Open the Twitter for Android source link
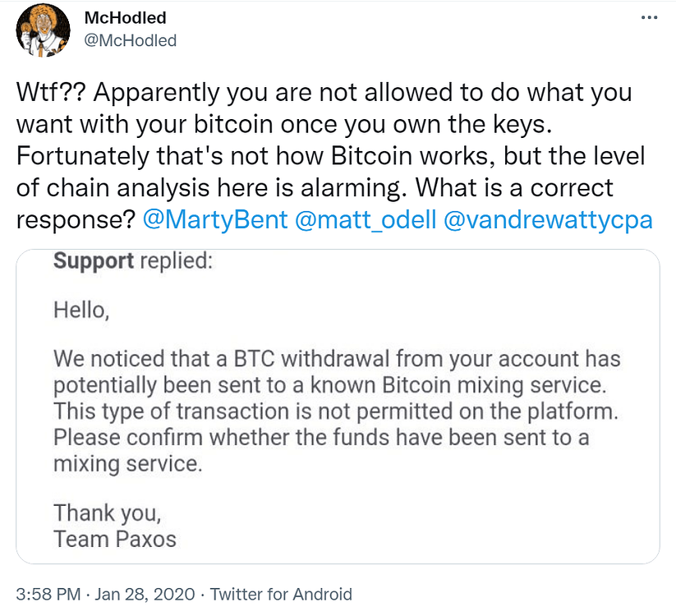 click(282, 594)
